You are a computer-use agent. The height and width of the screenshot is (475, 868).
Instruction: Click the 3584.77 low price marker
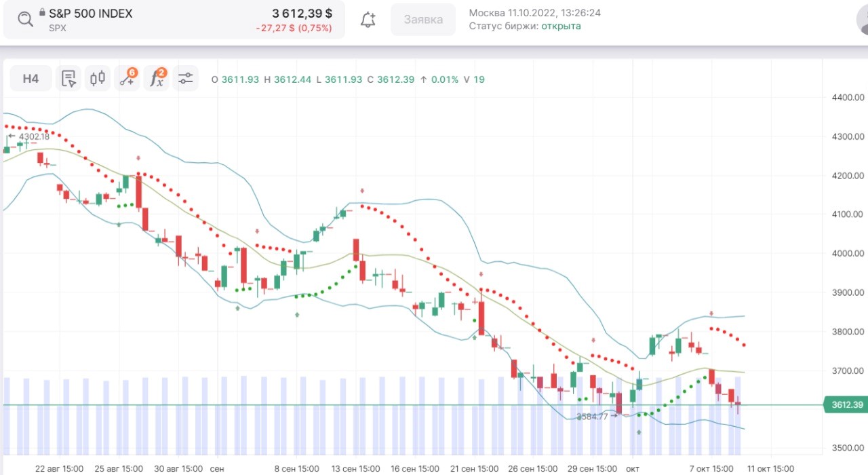(591, 417)
